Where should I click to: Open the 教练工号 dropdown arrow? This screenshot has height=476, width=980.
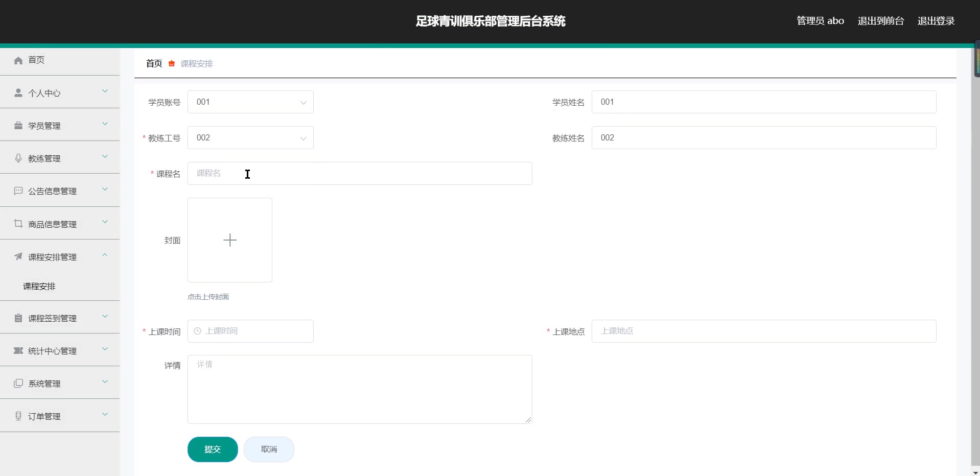click(303, 138)
